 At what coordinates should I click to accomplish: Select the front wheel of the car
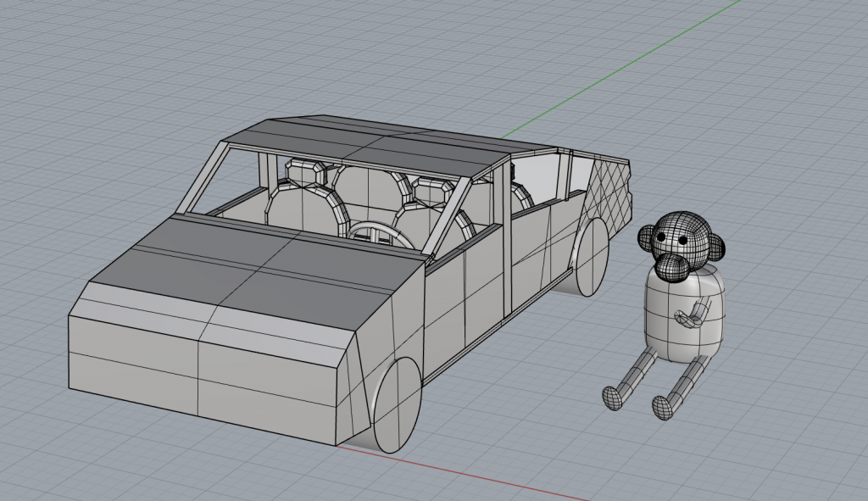(396, 404)
